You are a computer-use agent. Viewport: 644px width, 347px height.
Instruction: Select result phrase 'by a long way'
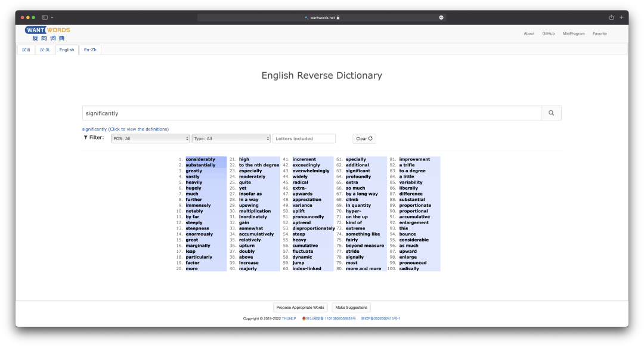point(362,194)
